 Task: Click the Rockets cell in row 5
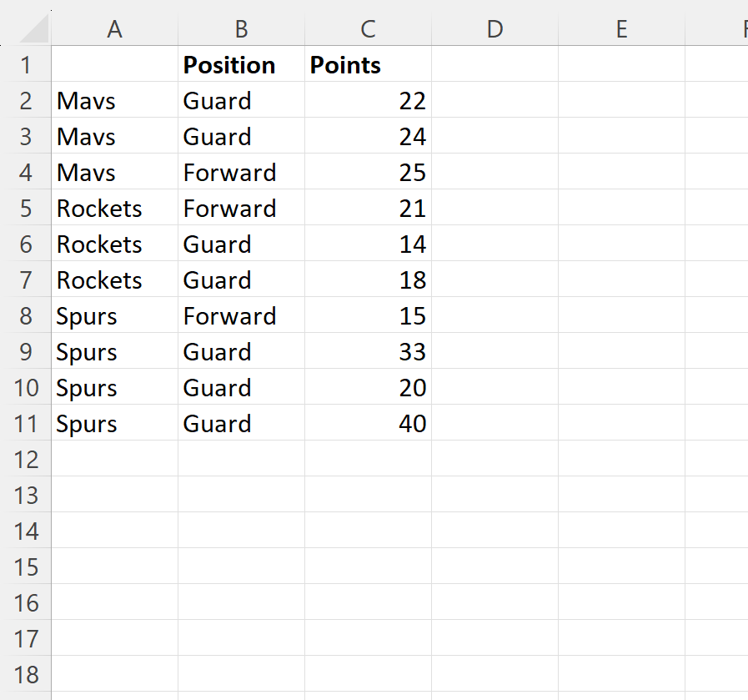114,208
